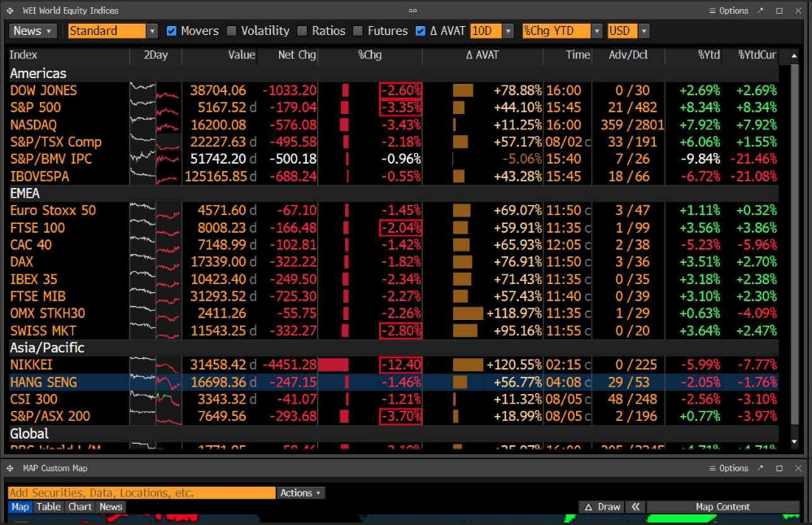Switch to the News tab in MAP panel
Image resolution: width=812 pixels, height=525 pixels.
coord(111,507)
